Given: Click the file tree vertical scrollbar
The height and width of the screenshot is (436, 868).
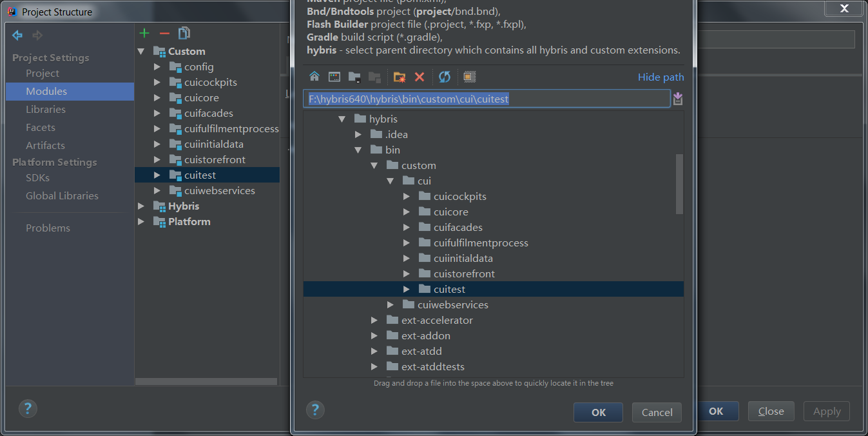Looking at the screenshot, I should point(679,184).
